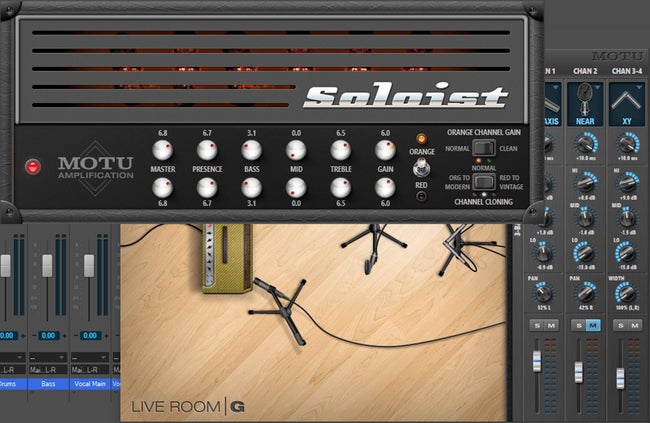Click the Bass track 0.00 volume field

[48, 335]
